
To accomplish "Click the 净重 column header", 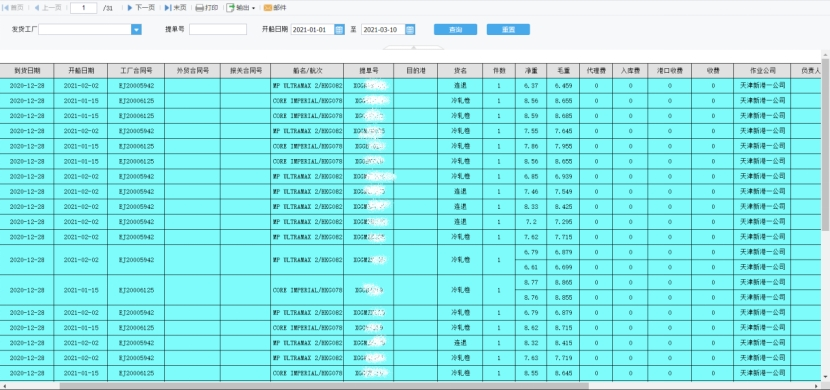I will tap(531, 70).
